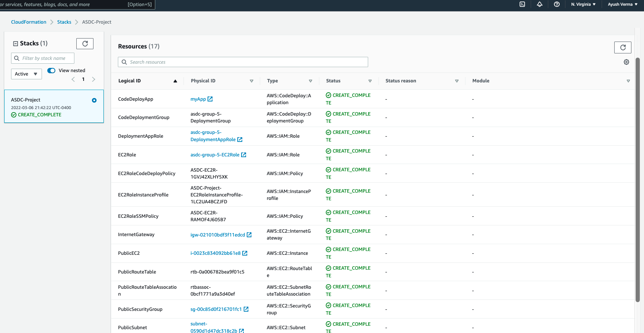644x333 pixels.
Task: Open the Ayush Verma account menu
Action: click(622, 4)
